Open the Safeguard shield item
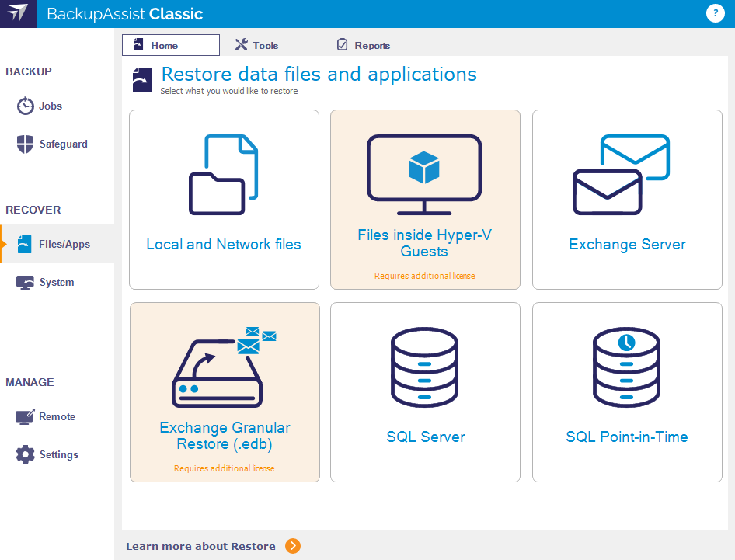This screenshot has width=735, height=560. coord(62,144)
